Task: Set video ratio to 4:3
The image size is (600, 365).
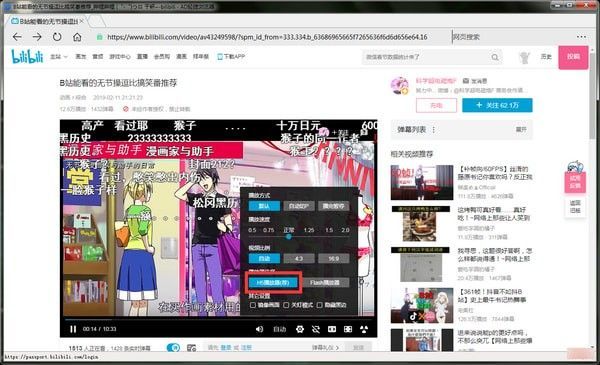Action: [x=299, y=259]
